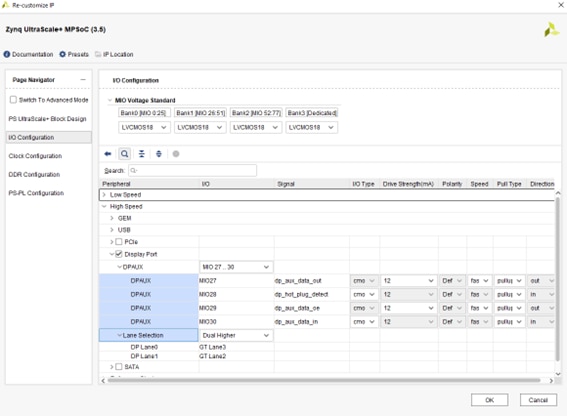Collapse MIO Voltage Standard section
Viewport: 567px width, 416px height.
click(110, 100)
